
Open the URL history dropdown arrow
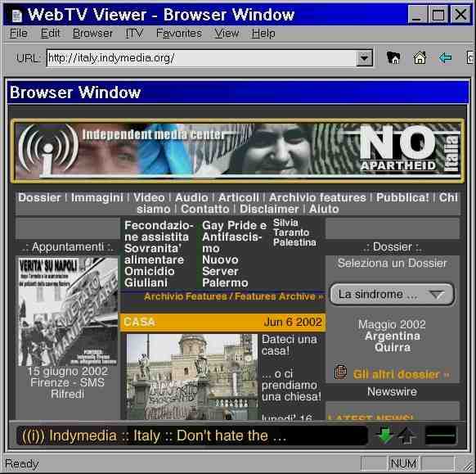(364, 58)
